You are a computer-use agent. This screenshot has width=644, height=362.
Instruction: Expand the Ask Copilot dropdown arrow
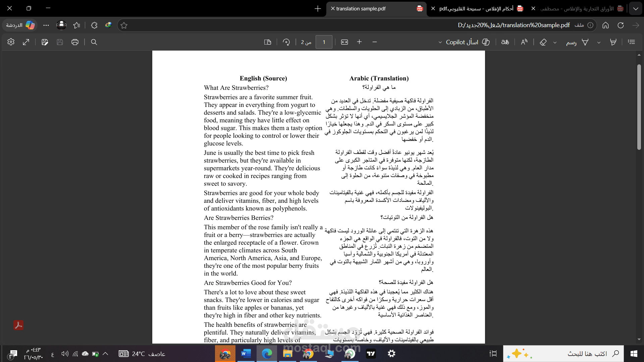click(x=440, y=42)
